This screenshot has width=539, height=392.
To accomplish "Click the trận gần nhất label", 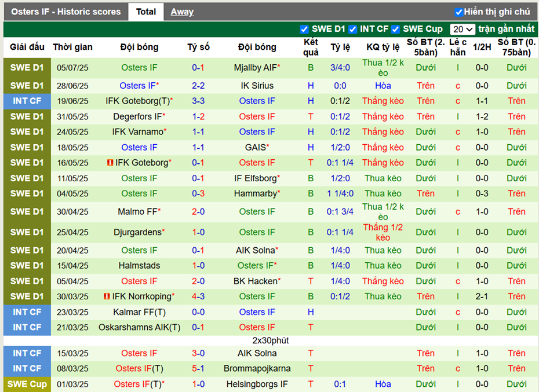I will 506,29.
